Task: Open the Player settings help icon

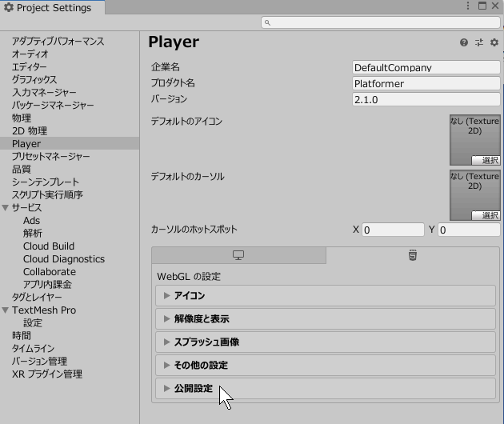Action: coord(463,42)
